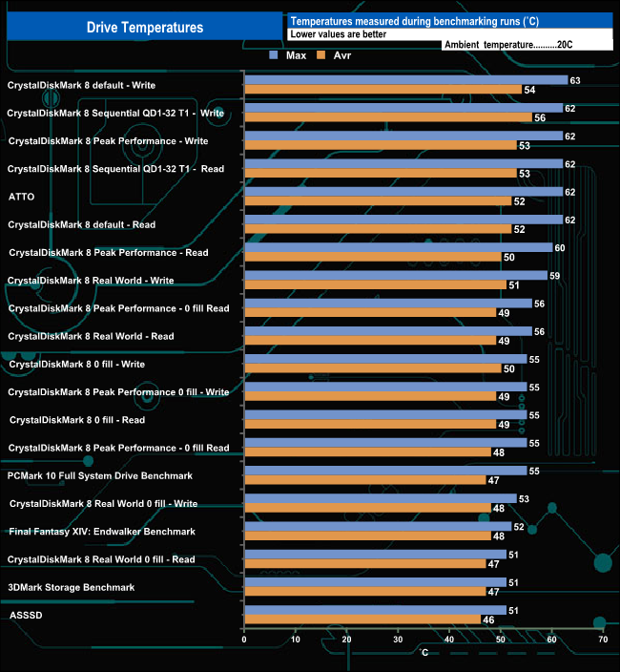Image resolution: width=620 pixels, height=672 pixels.
Task: Select 'CrystalDiskMark 8 Peak Performance - Write' label
Action: pos(109,141)
